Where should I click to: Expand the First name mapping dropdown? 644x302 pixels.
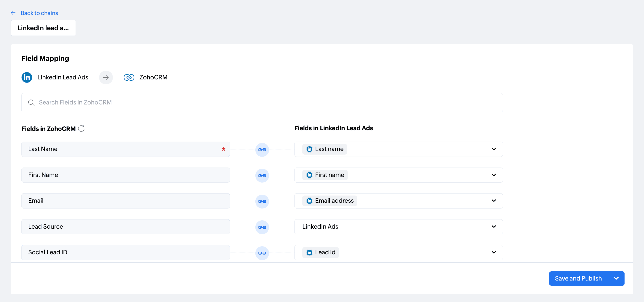[x=494, y=175]
